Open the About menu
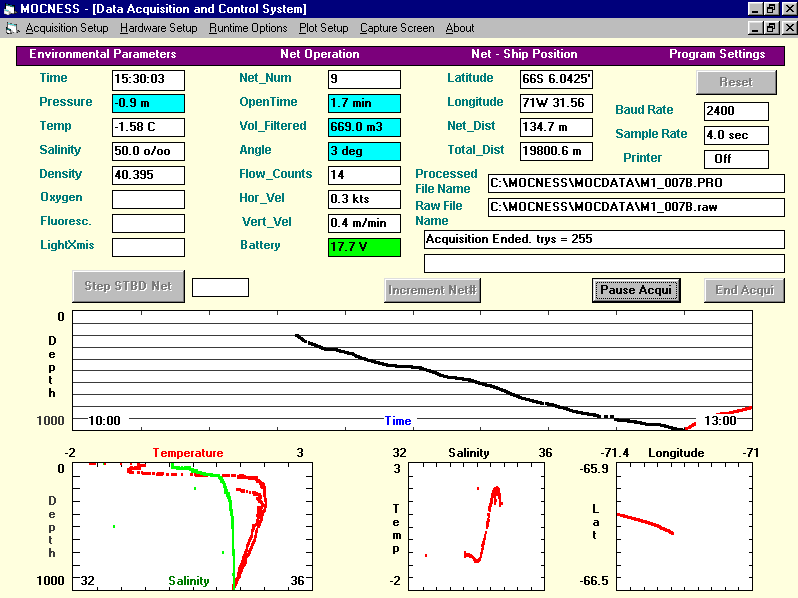The image size is (798, 598). 460,29
